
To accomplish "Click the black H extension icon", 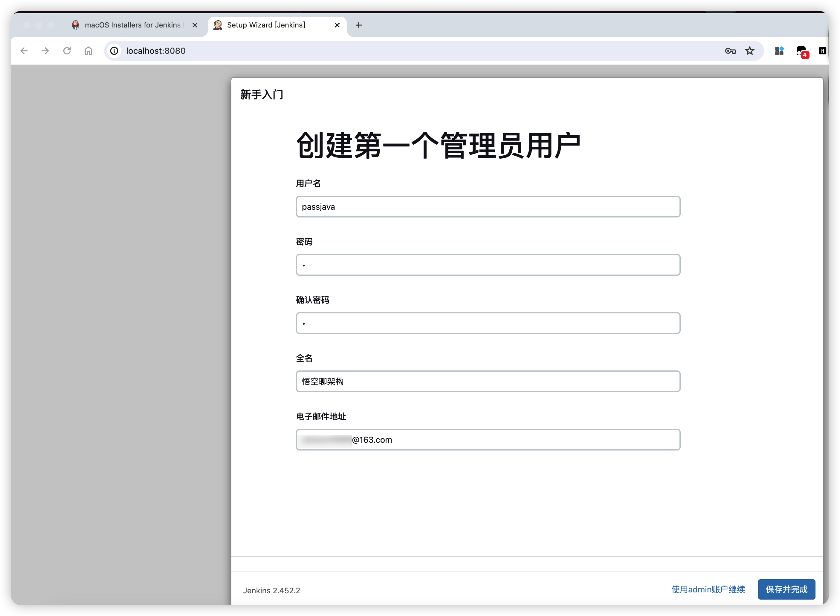I will click(x=822, y=51).
